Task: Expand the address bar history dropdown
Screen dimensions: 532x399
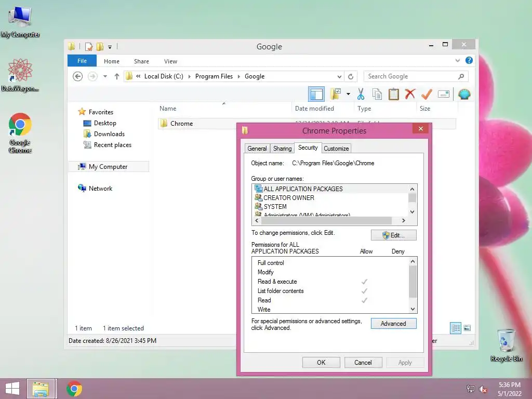Action: click(339, 77)
